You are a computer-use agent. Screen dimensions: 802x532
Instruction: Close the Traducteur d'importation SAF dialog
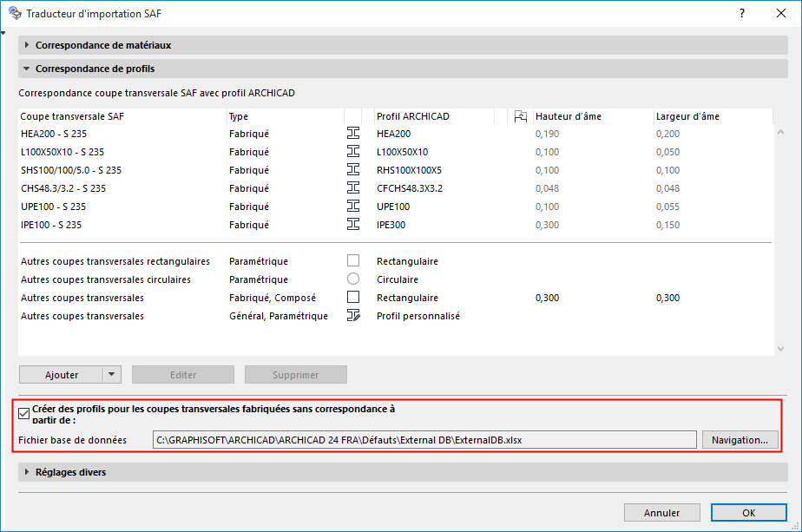pyautogui.click(x=781, y=13)
